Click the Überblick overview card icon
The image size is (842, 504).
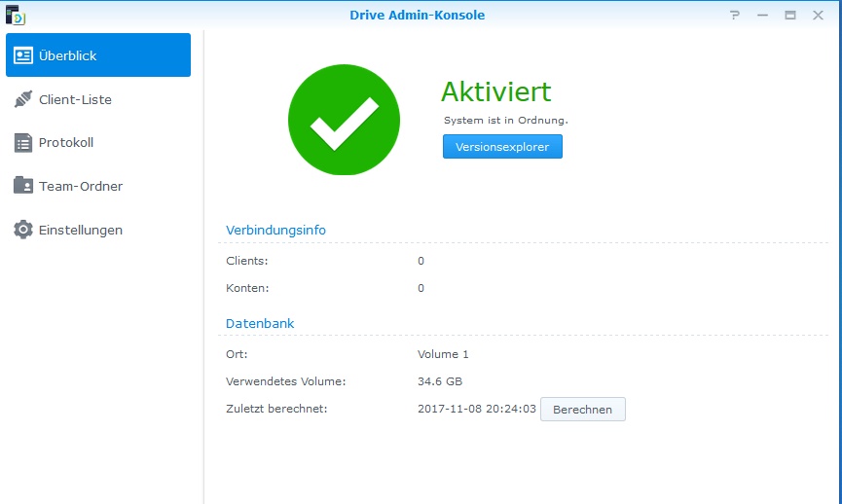(23, 55)
